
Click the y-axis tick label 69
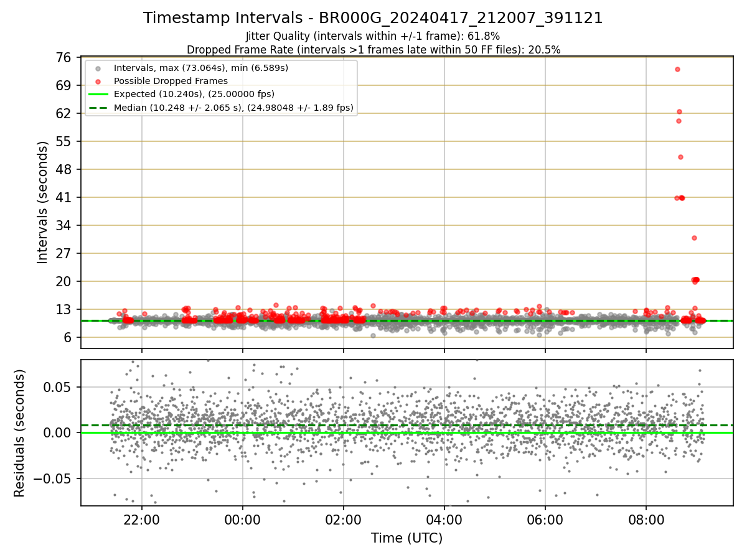[x=63, y=85]
